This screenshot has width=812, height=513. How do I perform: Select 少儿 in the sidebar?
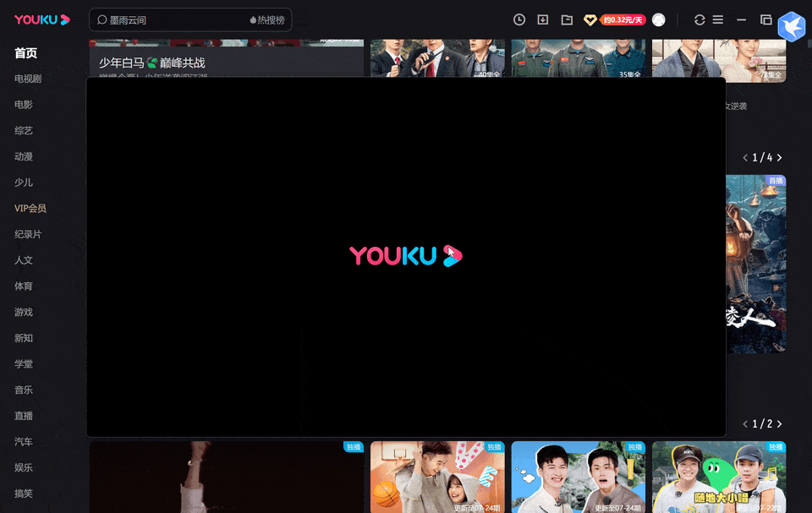(24, 183)
